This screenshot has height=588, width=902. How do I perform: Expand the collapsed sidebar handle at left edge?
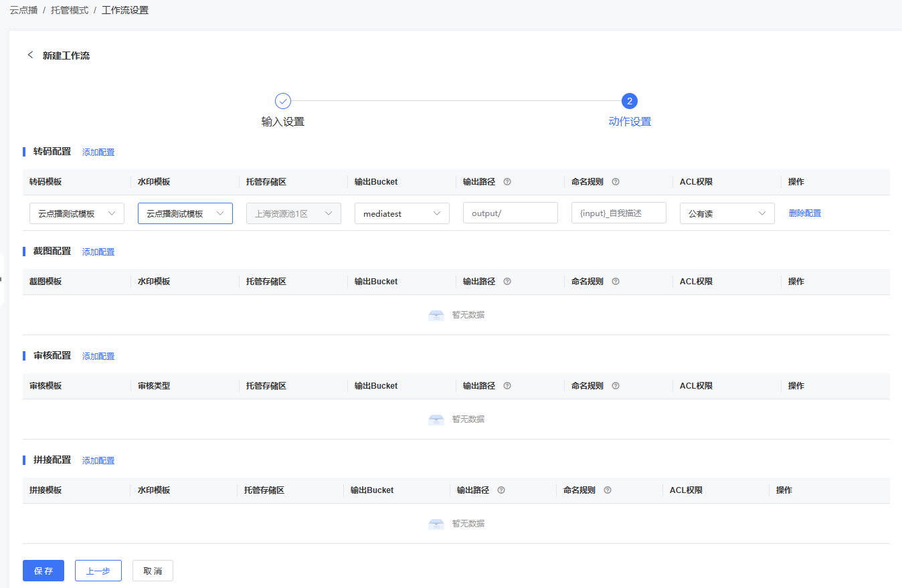(1, 279)
